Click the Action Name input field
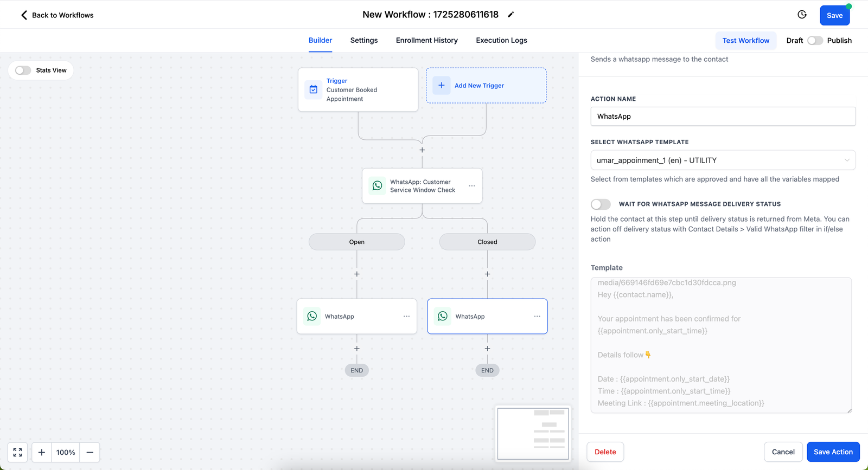 [x=723, y=117]
